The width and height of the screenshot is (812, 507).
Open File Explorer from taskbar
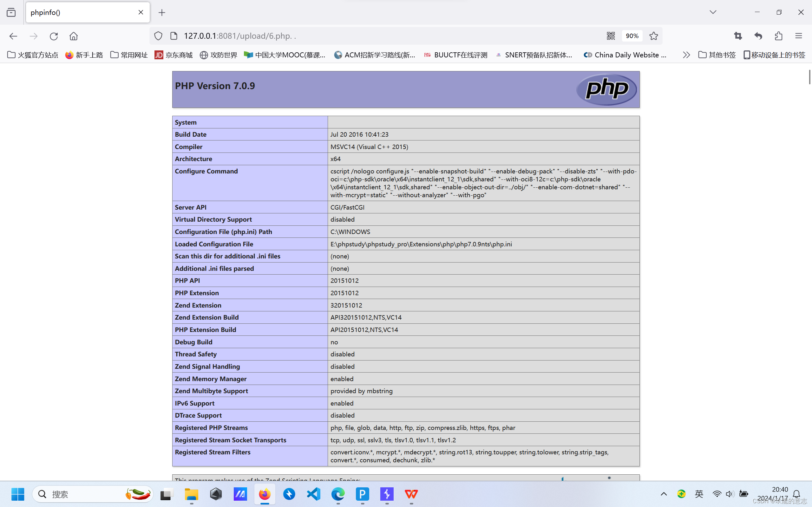point(191,494)
